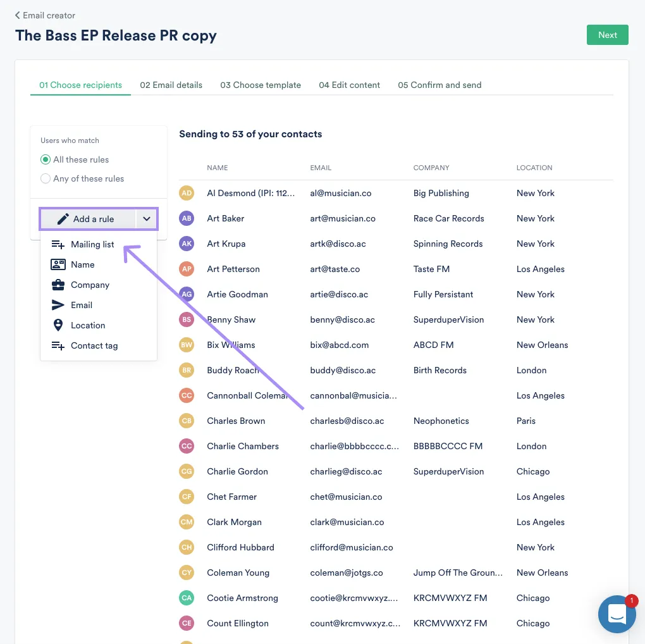Switch to the 03 Choose template tab
This screenshot has width=645, height=644.
coord(261,85)
